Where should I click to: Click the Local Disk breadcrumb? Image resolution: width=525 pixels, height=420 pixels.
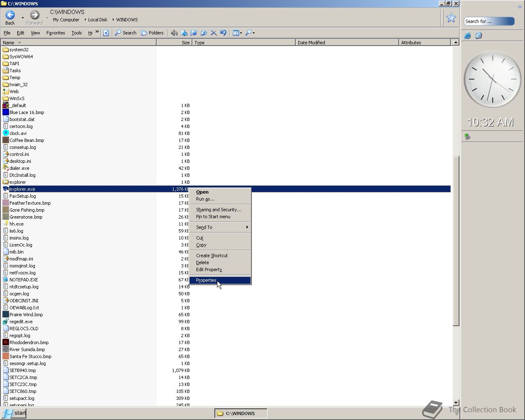click(98, 20)
